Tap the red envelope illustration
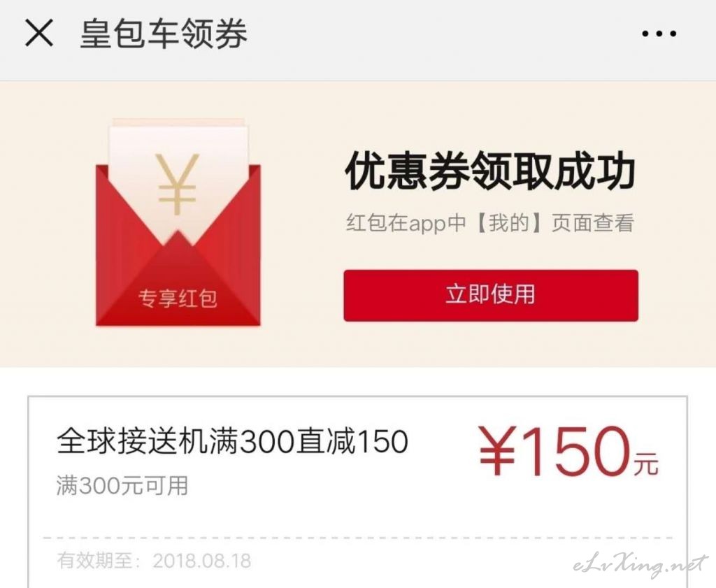 click(178, 222)
